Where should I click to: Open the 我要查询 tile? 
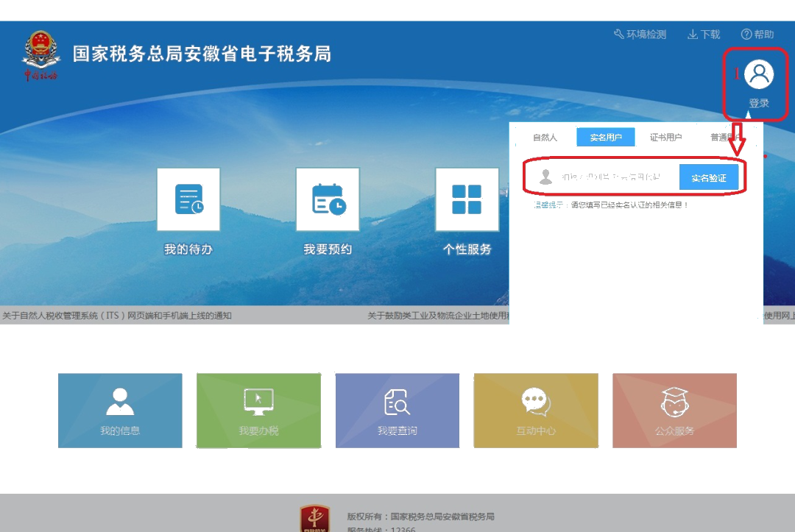(x=397, y=411)
